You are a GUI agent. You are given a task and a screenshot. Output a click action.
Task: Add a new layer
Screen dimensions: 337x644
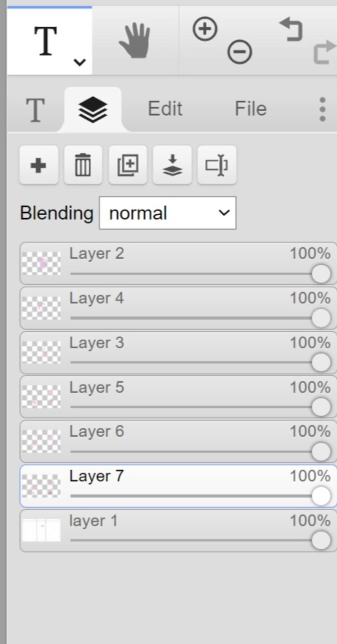39,165
